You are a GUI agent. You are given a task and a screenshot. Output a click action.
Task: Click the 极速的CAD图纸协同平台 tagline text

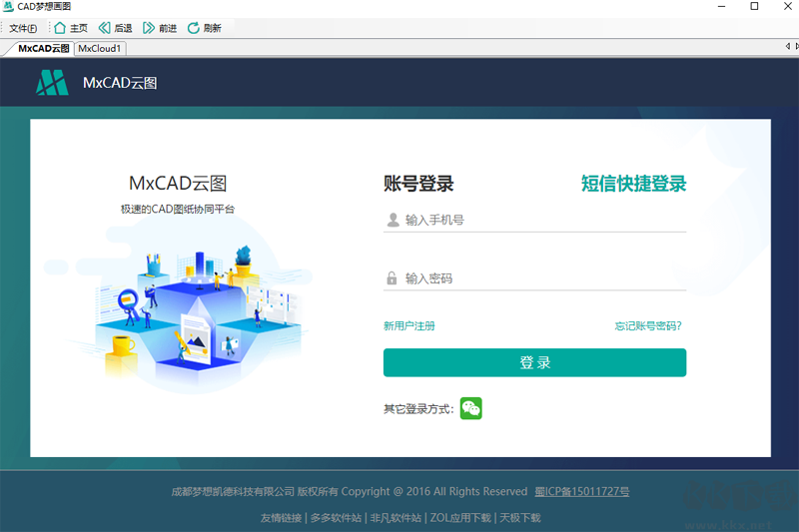pyautogui.click(x=178, y=210)
